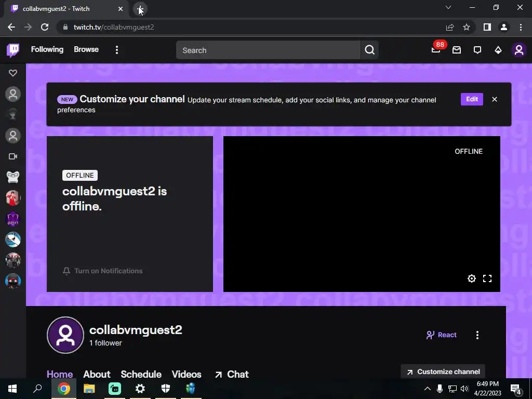Open Whispers speech bubble icon
The width and height of the screenshot is (532, 399).
(x=477, y=50)
